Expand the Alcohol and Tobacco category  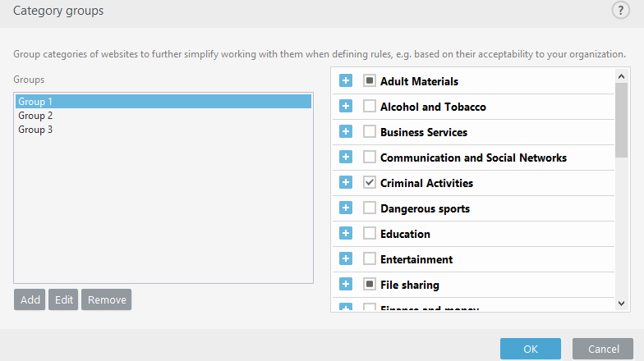(x=346, y=107)
